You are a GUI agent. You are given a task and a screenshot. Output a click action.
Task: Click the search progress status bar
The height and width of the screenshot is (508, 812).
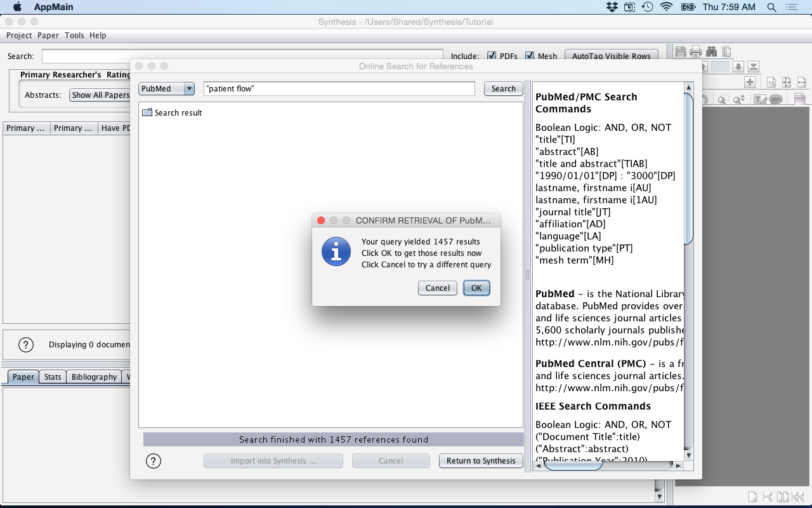[334, 439]
